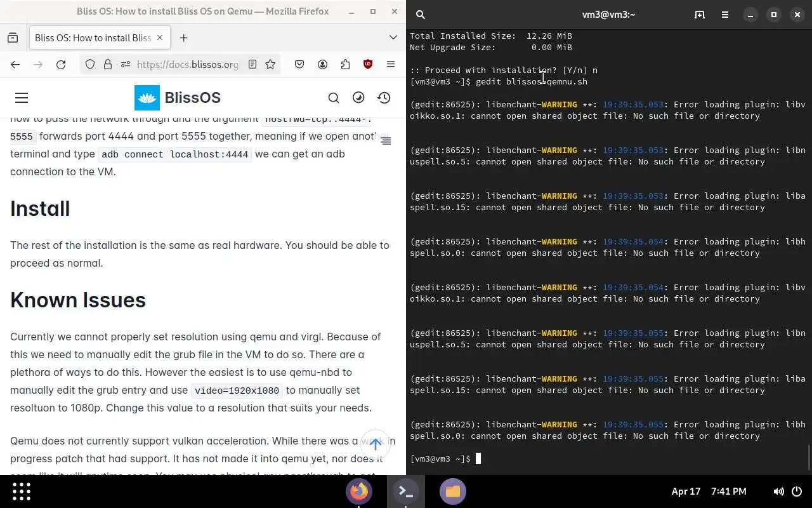Open terminal search
This screenshot has height=508, width=812.
click(421, 15)
